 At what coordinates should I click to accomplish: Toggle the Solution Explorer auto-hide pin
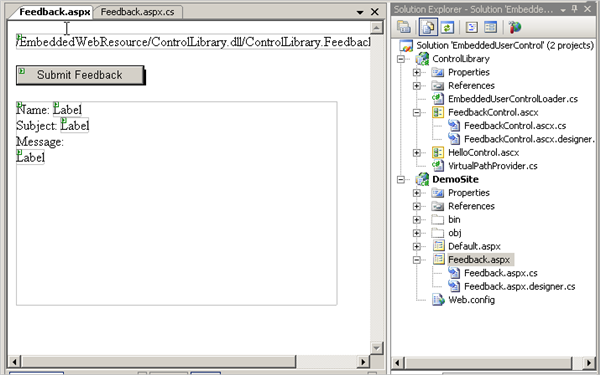(575, 9)
